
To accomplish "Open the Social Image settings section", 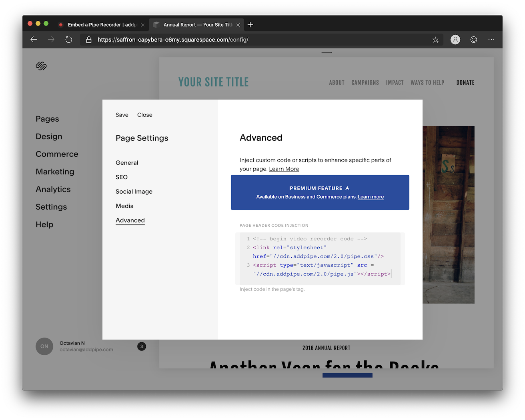I will coord(134,191).
